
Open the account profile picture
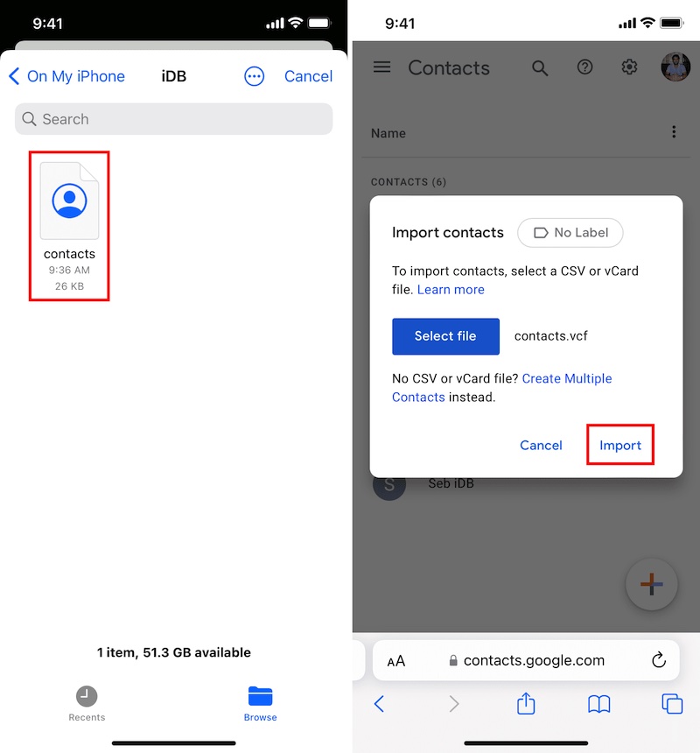coord(675,67)
